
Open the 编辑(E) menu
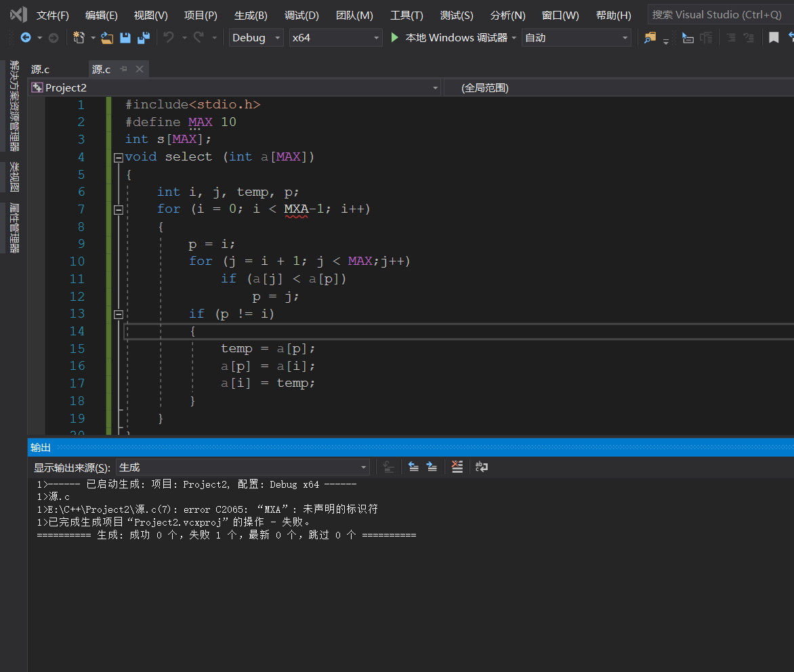coord(101,15)
